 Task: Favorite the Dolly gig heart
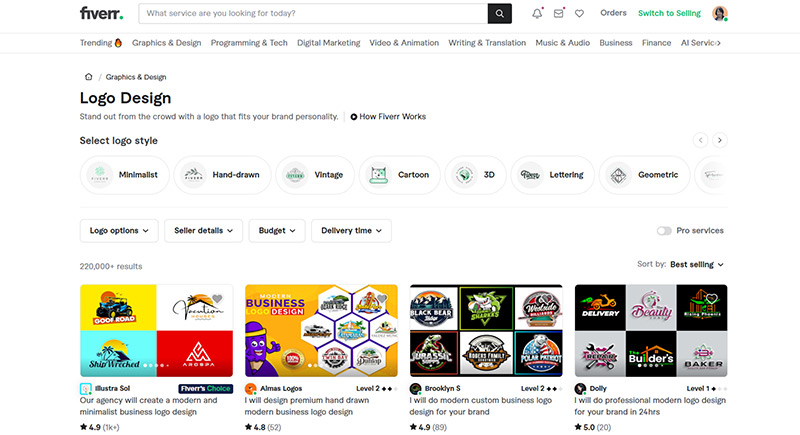[712, 299]
